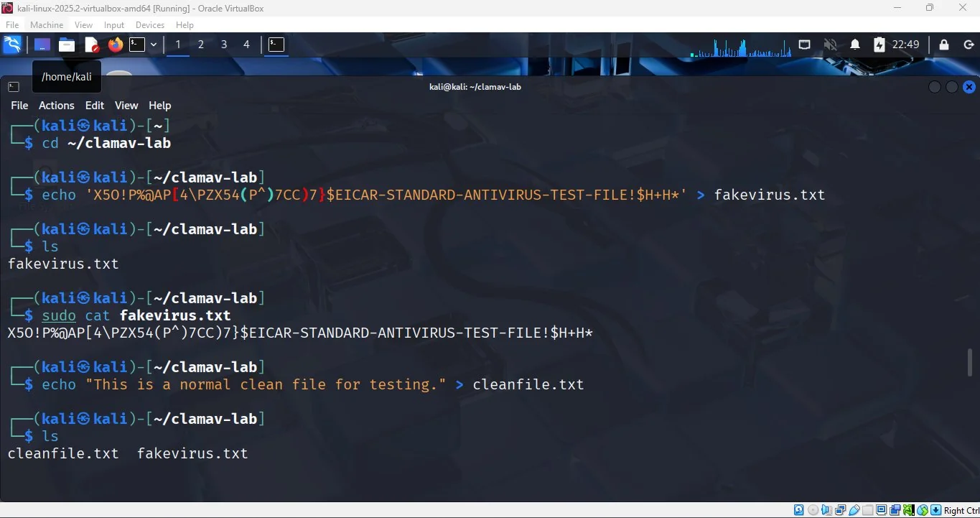
Task: Close the terminal with the blue X button
Action: point(969,87)
